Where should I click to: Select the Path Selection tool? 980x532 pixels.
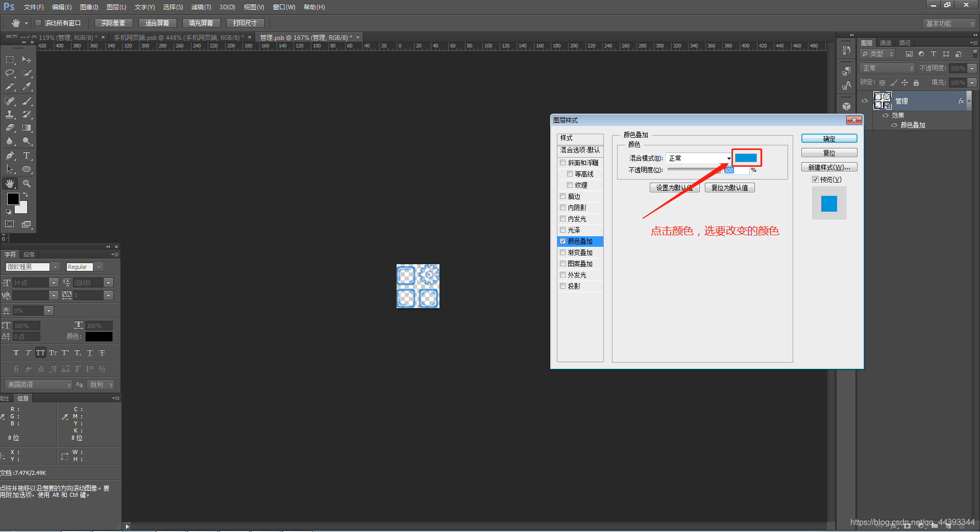click(10, 169)
